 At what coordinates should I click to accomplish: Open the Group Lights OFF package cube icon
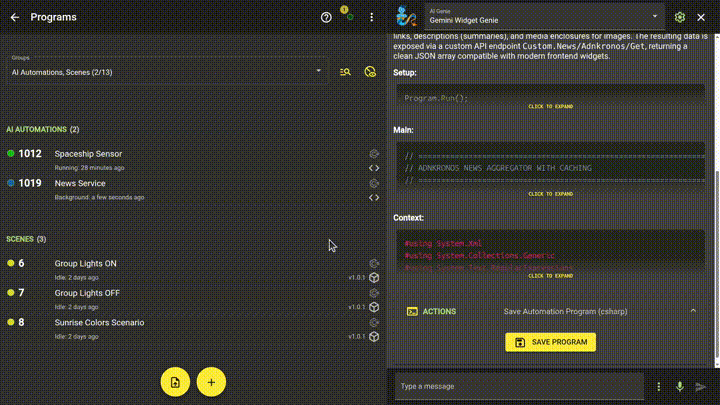tap(374, 307)
